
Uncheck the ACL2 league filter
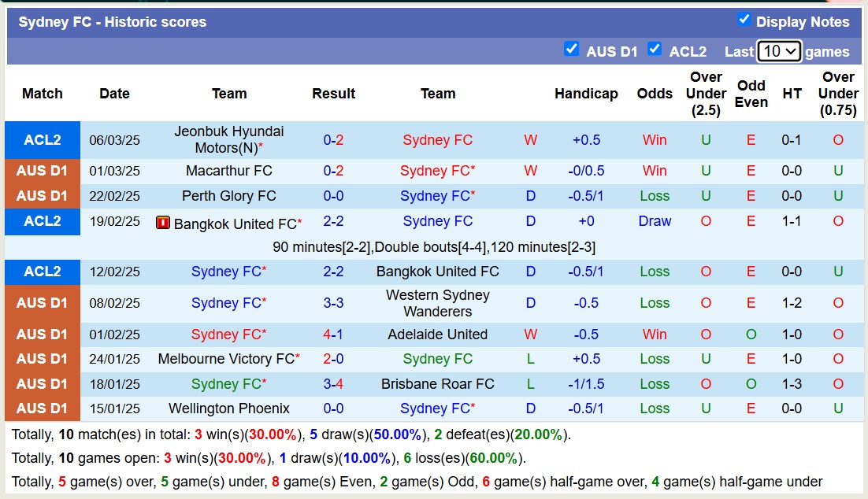tap(655, 49)
